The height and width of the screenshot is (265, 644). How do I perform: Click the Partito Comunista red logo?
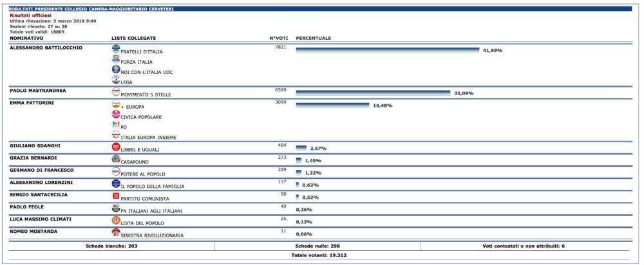[x=116, y=196]
